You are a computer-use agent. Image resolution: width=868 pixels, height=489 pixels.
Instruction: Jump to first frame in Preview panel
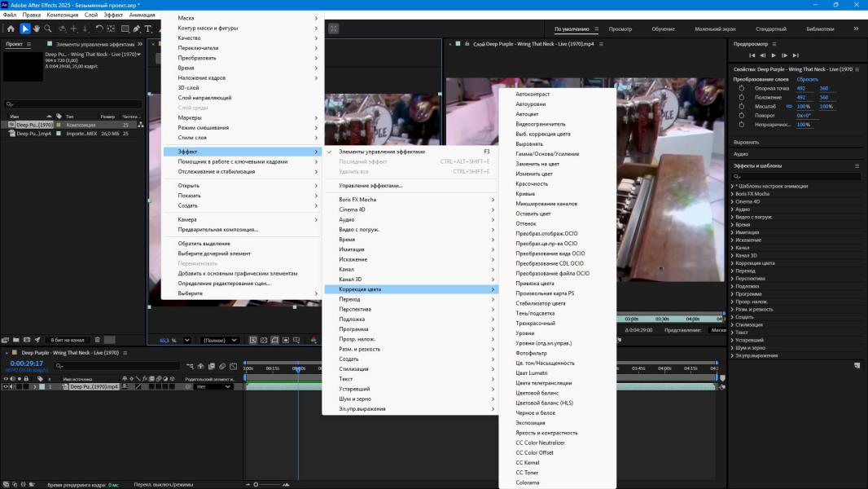pos(752,55)
